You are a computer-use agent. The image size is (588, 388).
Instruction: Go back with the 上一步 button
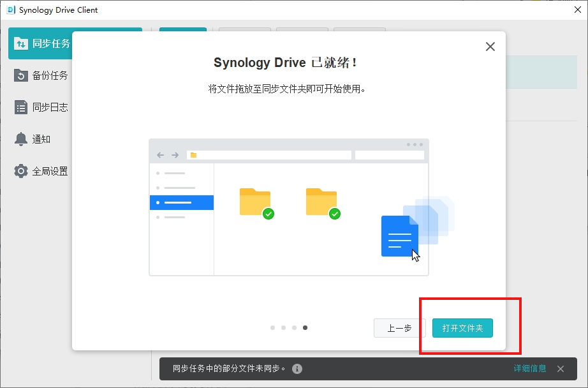399,328
